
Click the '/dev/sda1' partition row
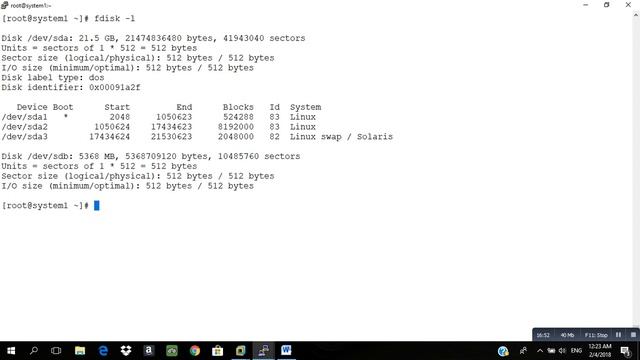pyautogui.click(x=159, y=117)
